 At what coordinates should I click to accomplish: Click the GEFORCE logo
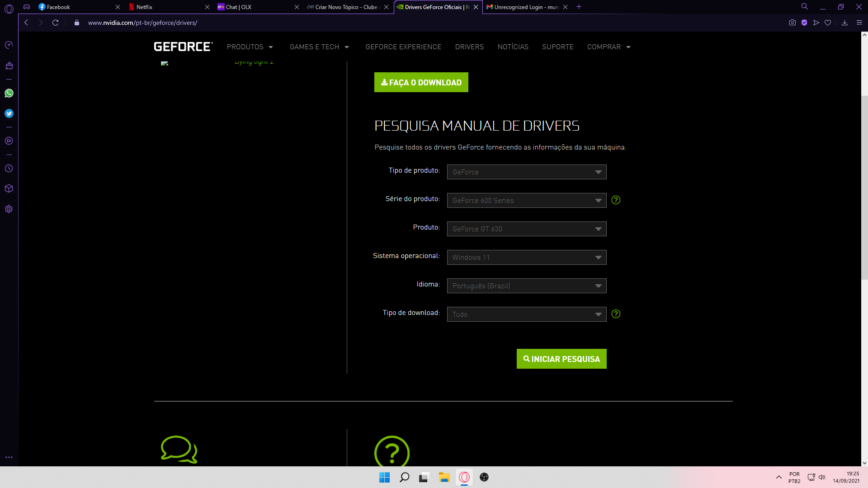pos(183,47)
